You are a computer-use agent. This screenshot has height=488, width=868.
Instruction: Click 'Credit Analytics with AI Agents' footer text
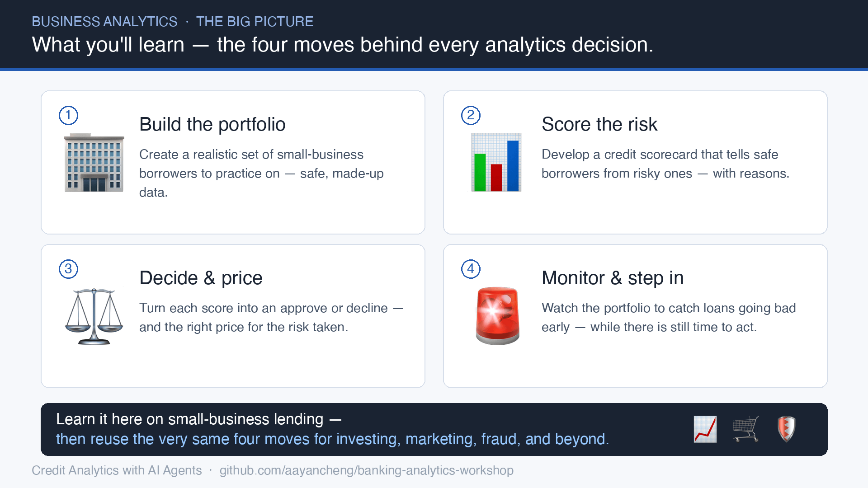117,470
